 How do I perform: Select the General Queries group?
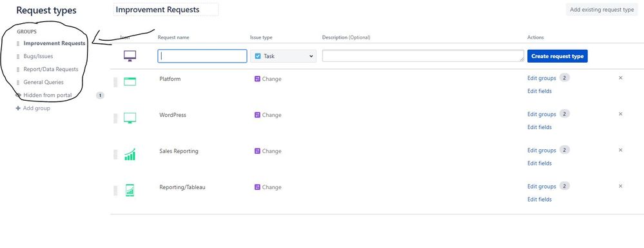(x=44, y=82)
